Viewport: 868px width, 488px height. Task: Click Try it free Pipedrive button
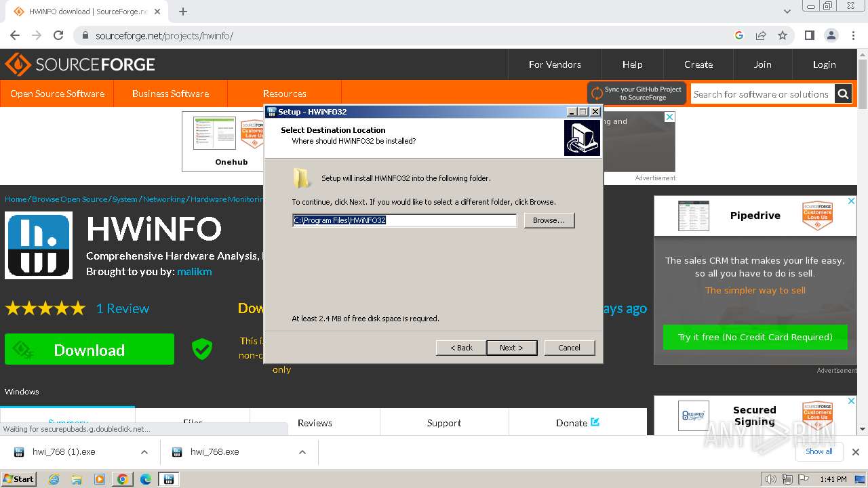[755, 337]
